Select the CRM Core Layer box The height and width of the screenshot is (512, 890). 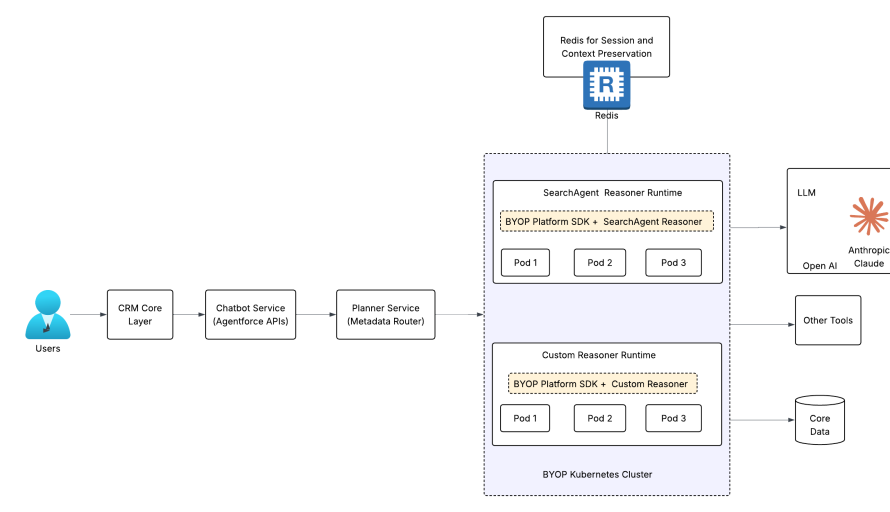140,314
